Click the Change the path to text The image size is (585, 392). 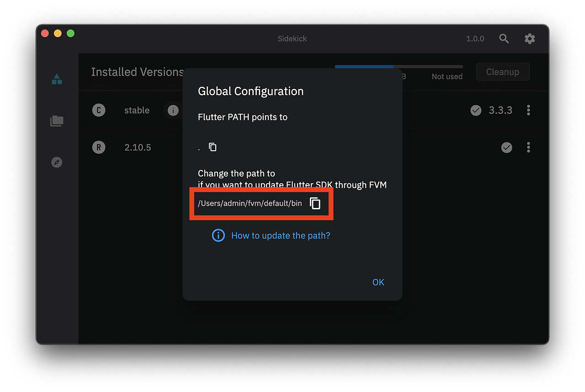(236, 174)
